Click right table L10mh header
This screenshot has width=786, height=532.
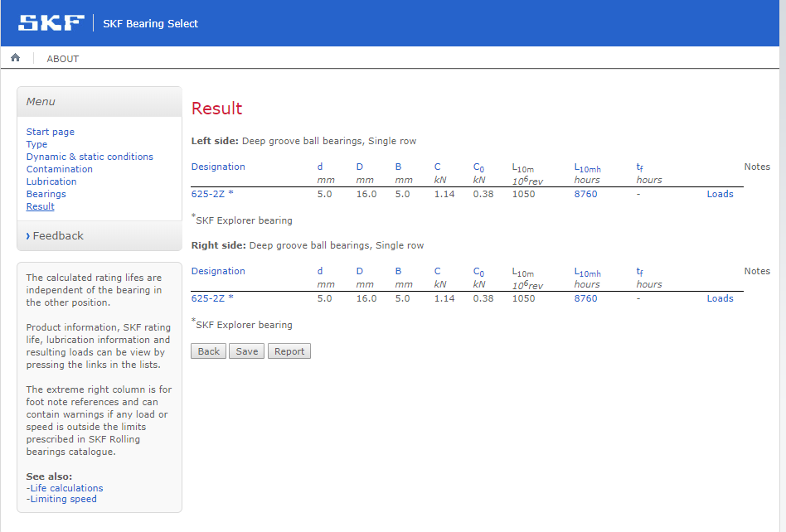coord(587,272)
